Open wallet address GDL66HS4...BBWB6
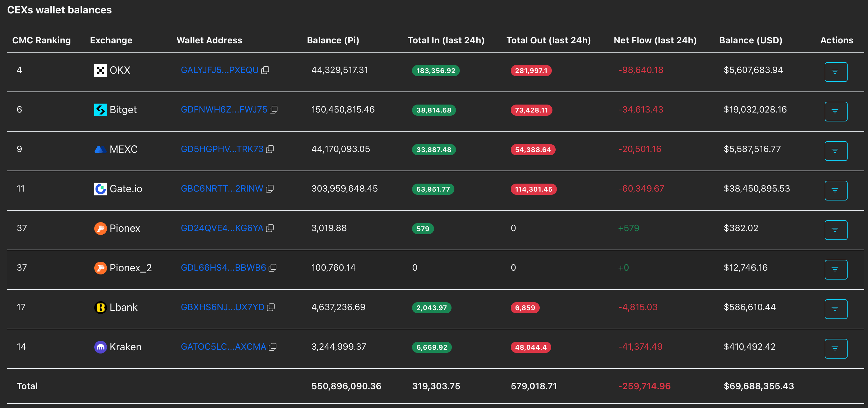 click(x=224, y=268)
